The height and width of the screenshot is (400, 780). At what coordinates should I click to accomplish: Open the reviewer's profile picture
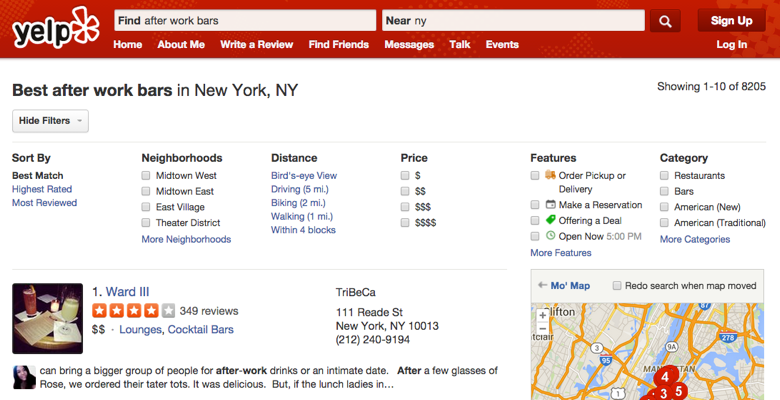tap(24, 378)
